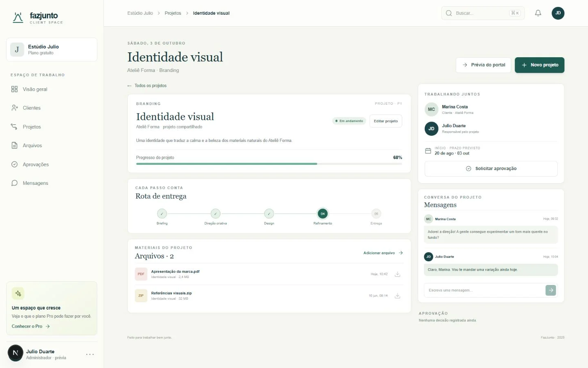This screenshot has width=588, height=368.
Task: Select the Briefing step marker
Action: point(162,214)
